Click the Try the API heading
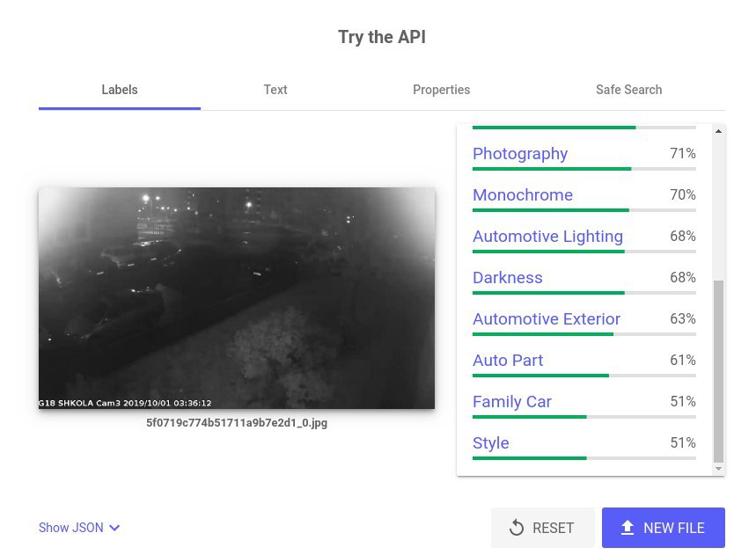The width and height of the screenshot is (756, 555). tap(382, 37)
